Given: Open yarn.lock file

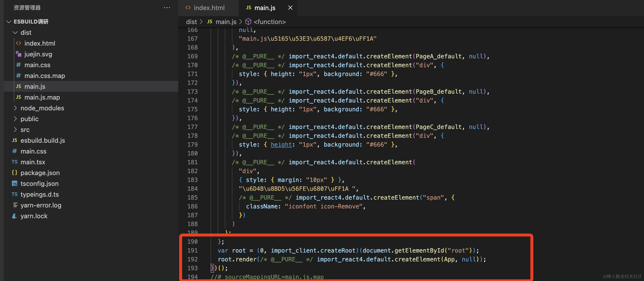Looking at the screenshot, I should click(34, 216).
